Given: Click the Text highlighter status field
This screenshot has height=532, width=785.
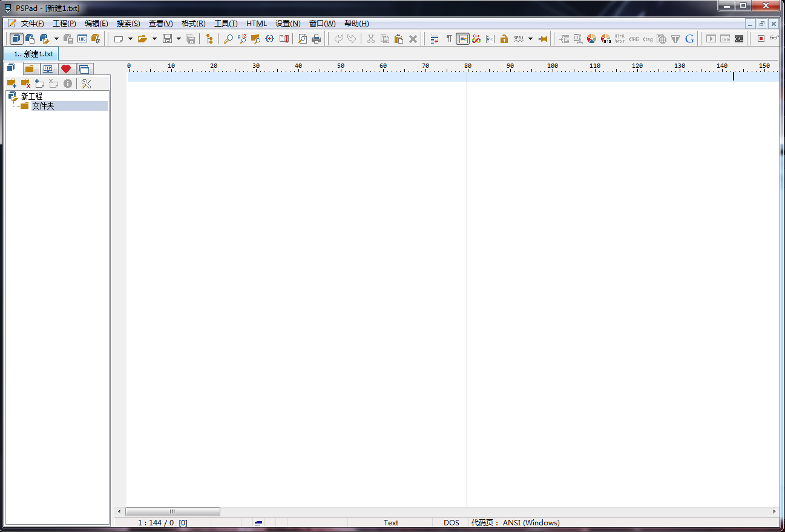Looking at the screenshot, I should click(x=391, y=522).
